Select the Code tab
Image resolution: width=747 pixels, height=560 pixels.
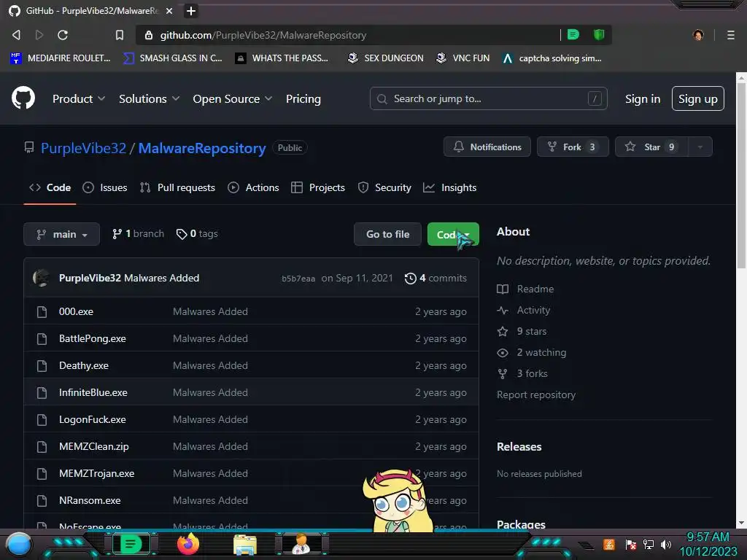(x=50, y=187)
